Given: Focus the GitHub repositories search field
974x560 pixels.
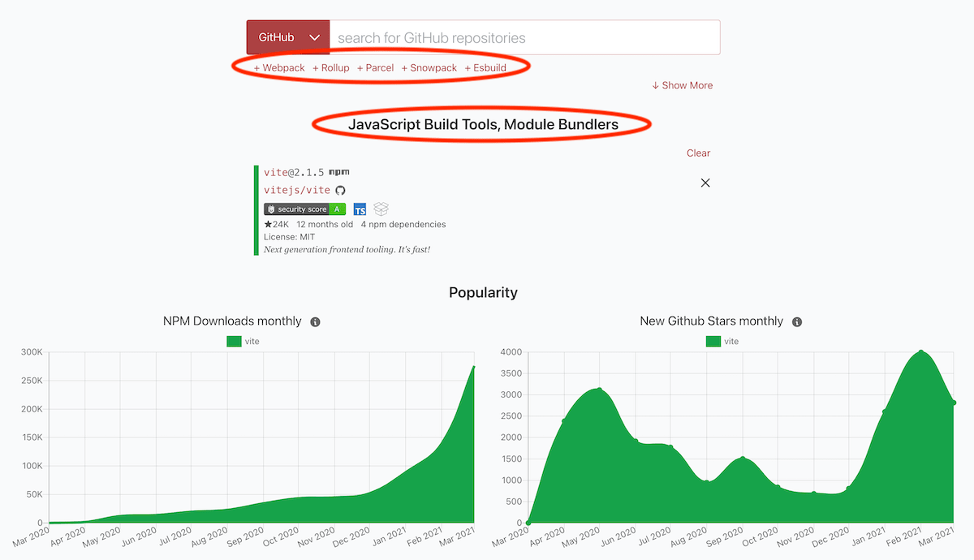Looking at the screenshot, I should (524, 37).
